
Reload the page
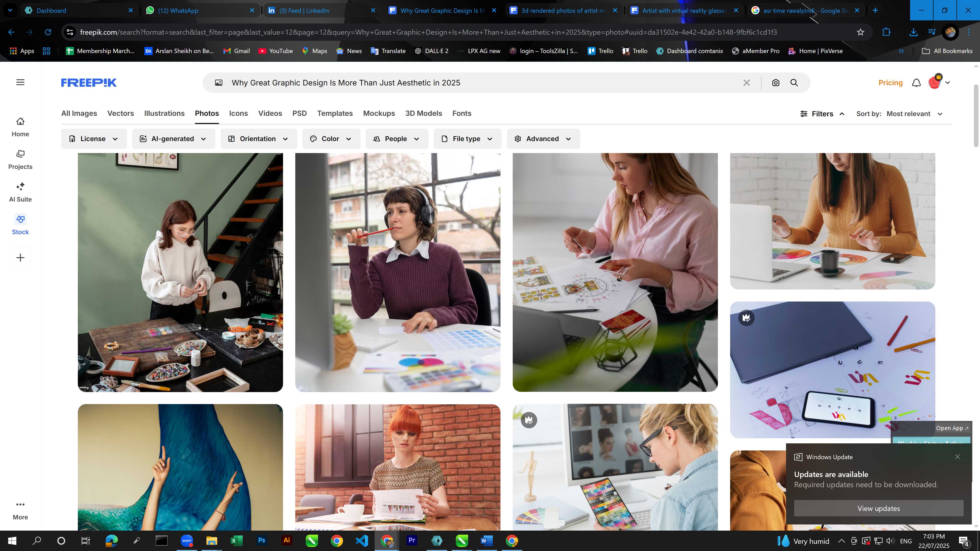[x=48, y=32]
